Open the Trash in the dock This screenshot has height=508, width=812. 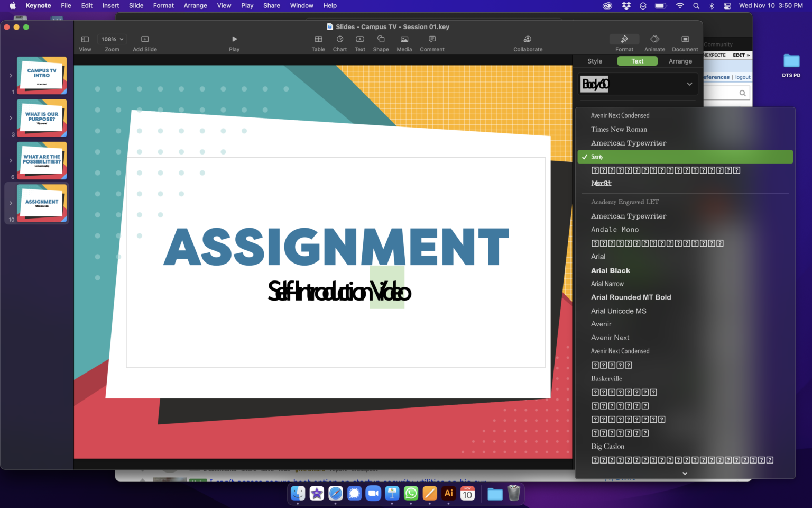pos(514,493)
